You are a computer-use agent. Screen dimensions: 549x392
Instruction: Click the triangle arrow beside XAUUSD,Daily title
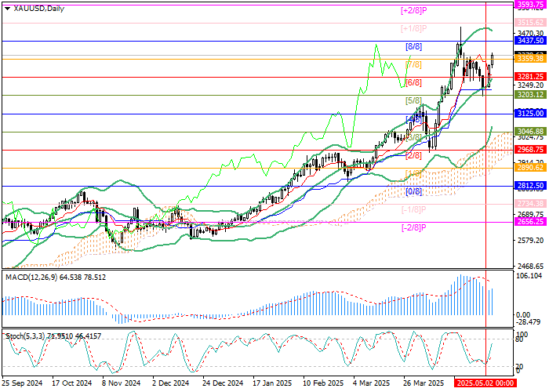pyautogui.click(x=5, y=9)
